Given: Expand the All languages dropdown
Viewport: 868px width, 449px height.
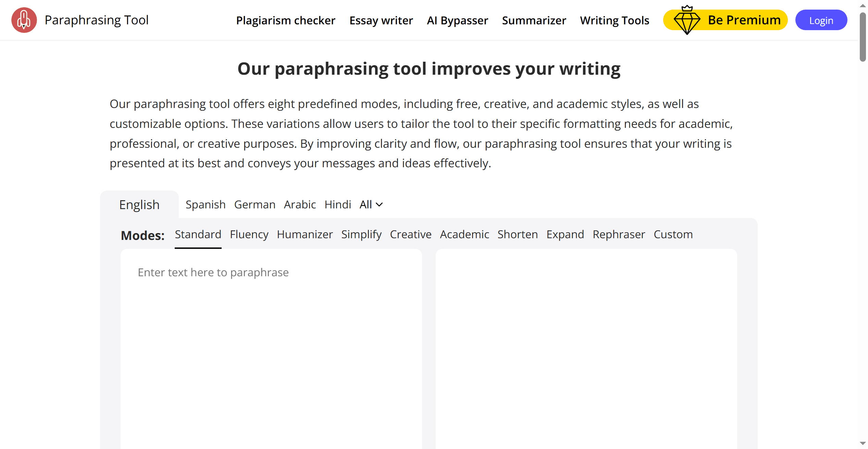Looking at the screenshot, I should [371, 205].
